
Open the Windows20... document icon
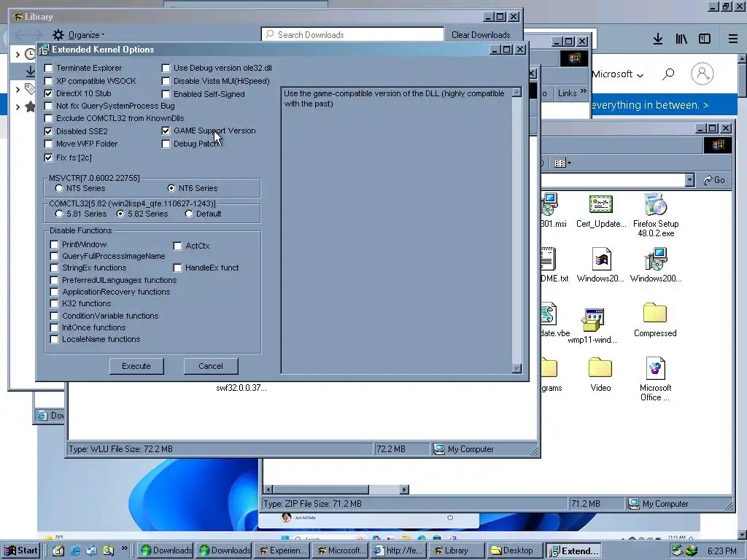point(601,259)
